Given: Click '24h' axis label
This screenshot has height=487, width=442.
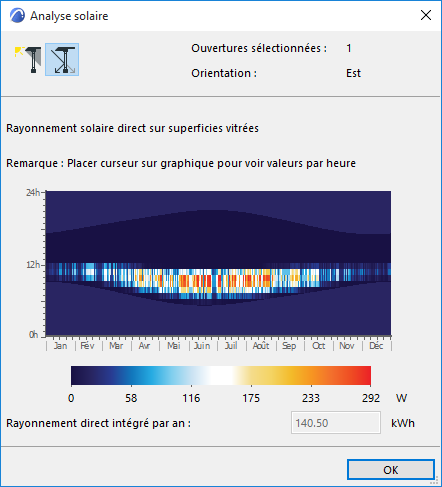Looking at the screenshot, I should pyautogui.click(x=33, y=192).
